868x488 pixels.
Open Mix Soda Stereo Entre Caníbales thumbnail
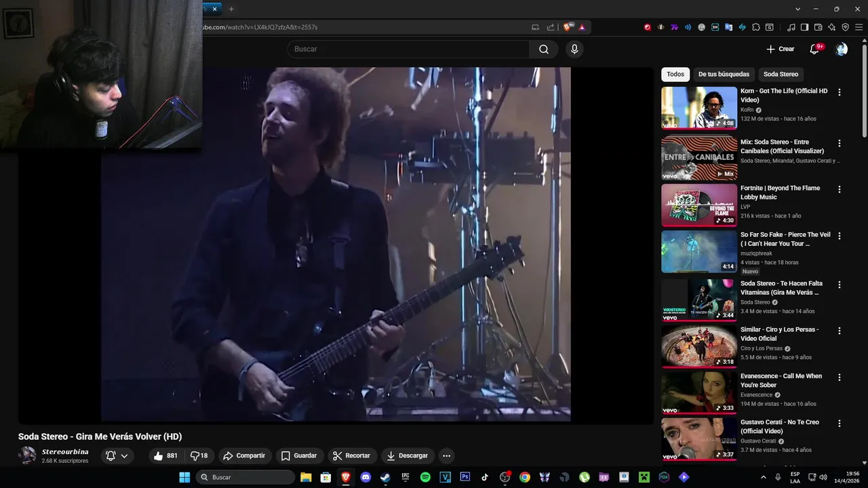click(x=699, y=157)
